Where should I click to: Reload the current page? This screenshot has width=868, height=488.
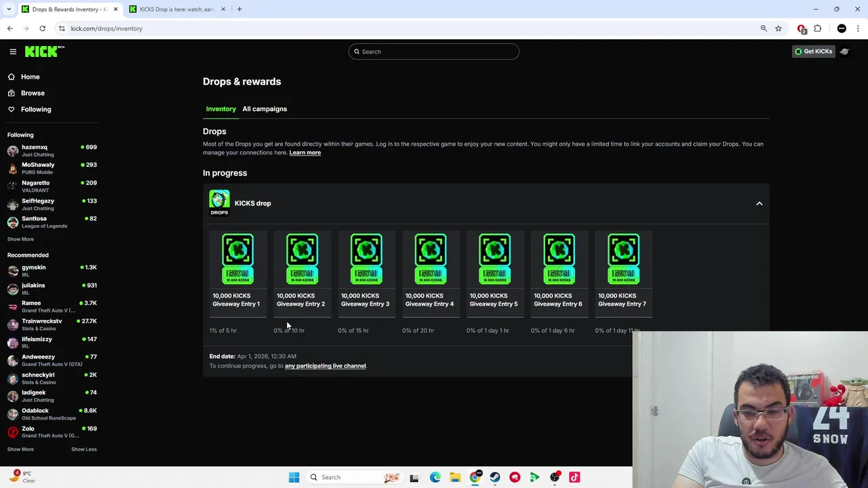click(x=42, y=28)
